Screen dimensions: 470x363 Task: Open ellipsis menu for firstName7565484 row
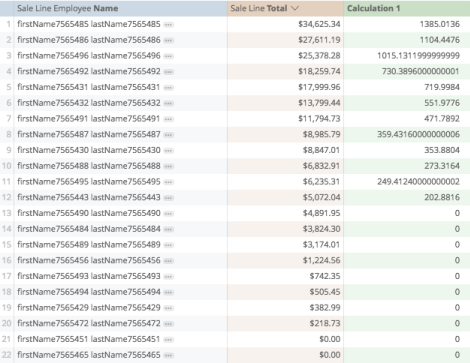(169, 229)
